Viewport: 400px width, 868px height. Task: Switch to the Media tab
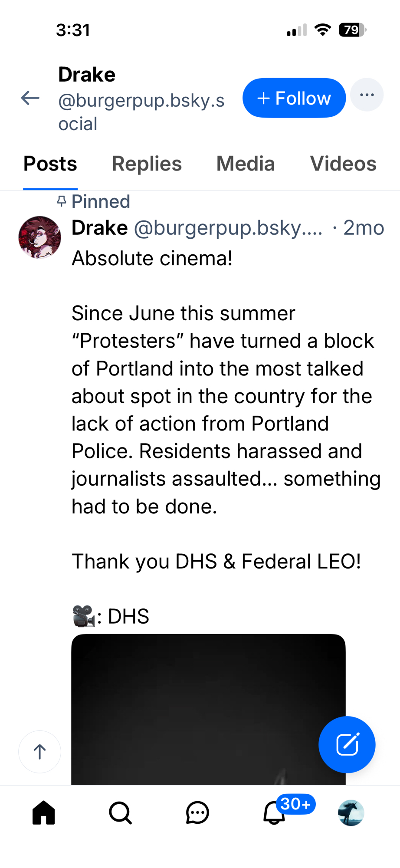point(246,164)
